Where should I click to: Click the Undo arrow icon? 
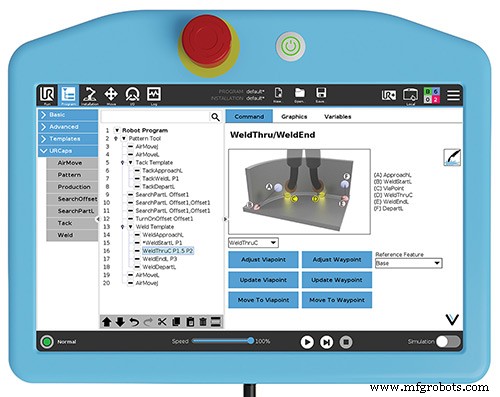134,322
